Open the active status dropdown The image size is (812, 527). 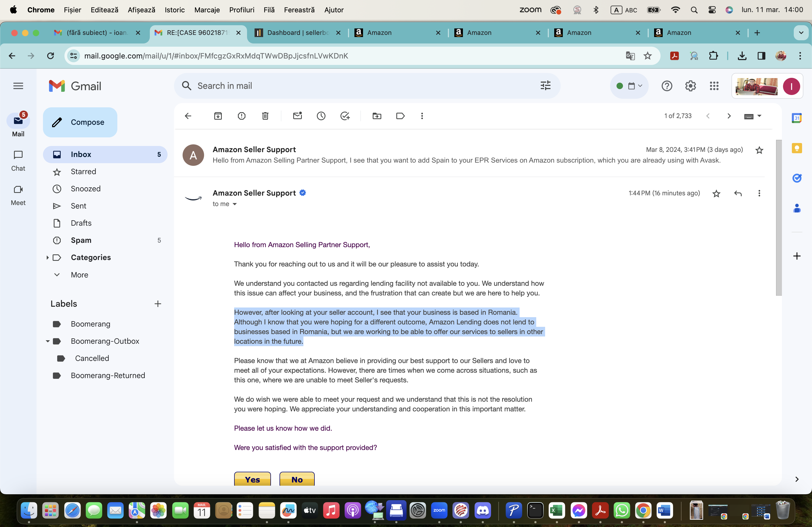(x=629, y=86)
